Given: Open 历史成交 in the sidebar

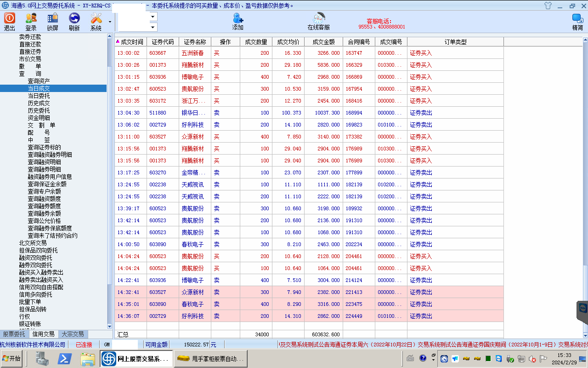Looking at the screenshot, I should coord(39,103).
